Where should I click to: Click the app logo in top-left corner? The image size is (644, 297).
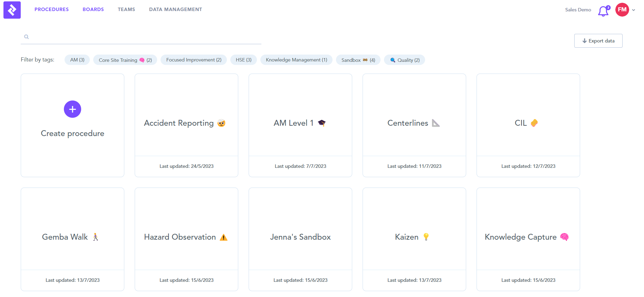coord(12,10)
